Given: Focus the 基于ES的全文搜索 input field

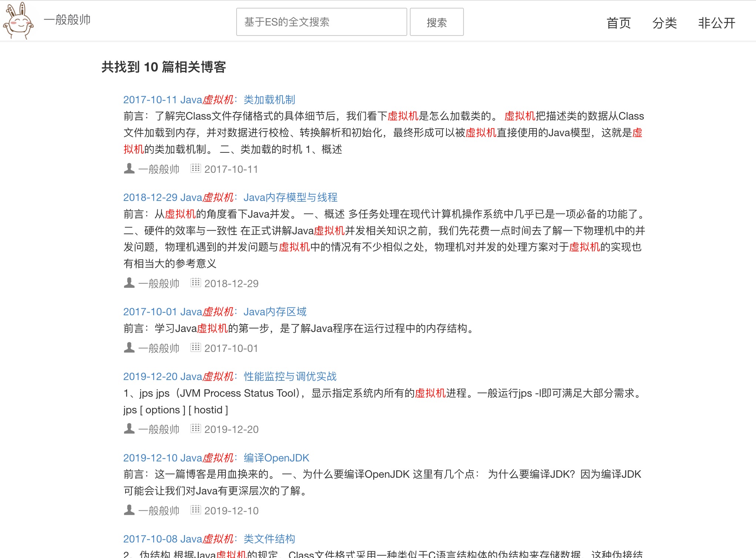Looking at the screenshot, I should point(321,22).
